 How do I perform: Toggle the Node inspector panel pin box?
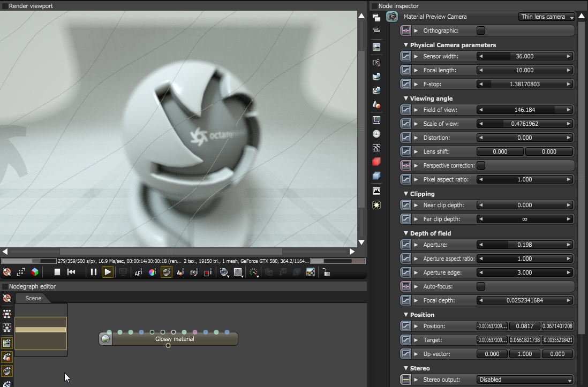[374, 6]
